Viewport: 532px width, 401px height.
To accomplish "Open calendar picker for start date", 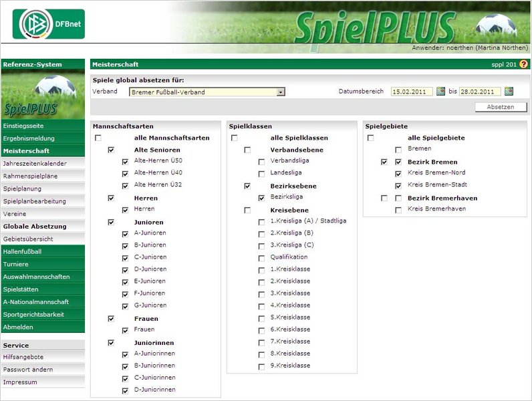I will pyautogui.click(x=440, y=92).
